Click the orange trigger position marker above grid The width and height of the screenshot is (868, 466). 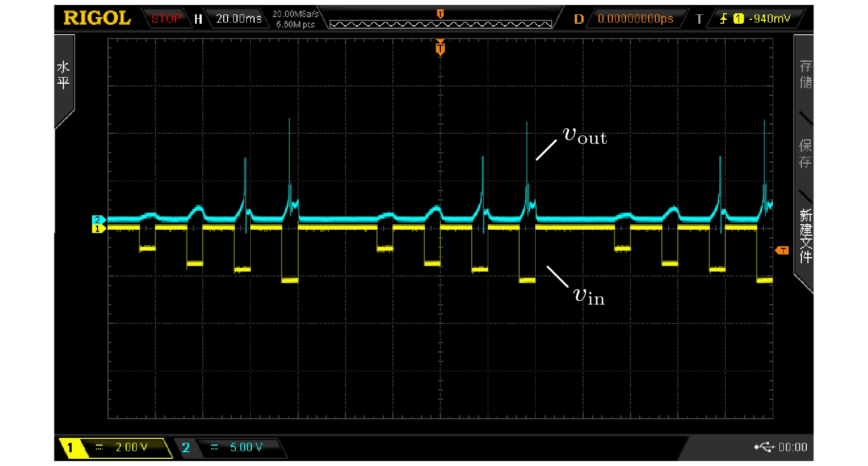coord(440,48)
